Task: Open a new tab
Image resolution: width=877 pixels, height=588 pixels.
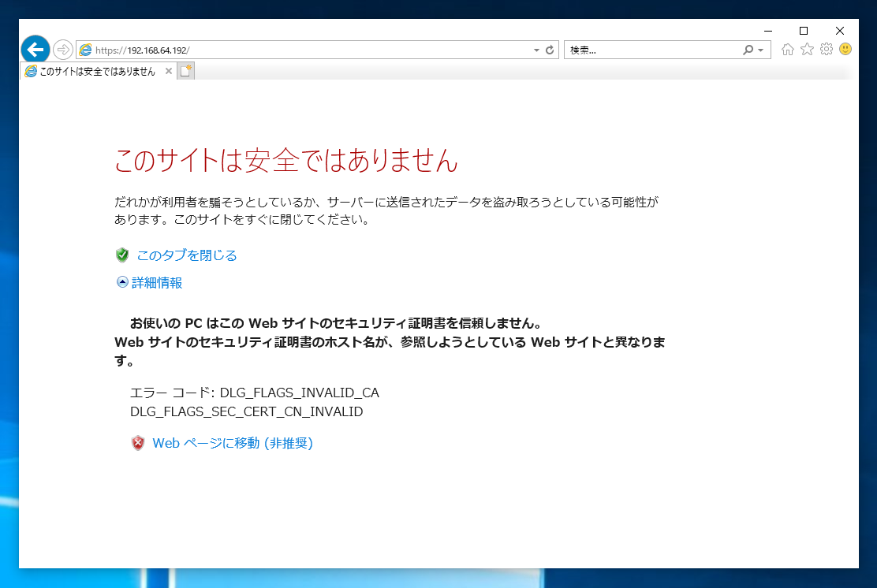Action: [x=185, y=71]
